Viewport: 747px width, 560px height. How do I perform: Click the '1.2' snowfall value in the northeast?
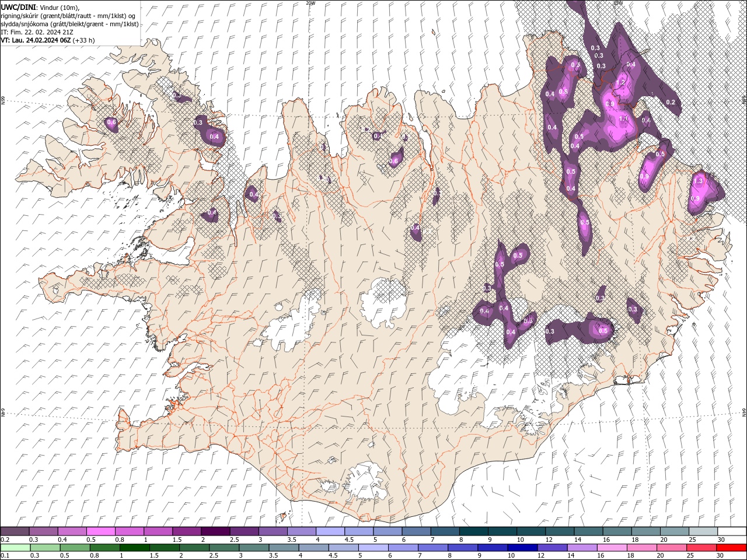click(x=621, y=83)
